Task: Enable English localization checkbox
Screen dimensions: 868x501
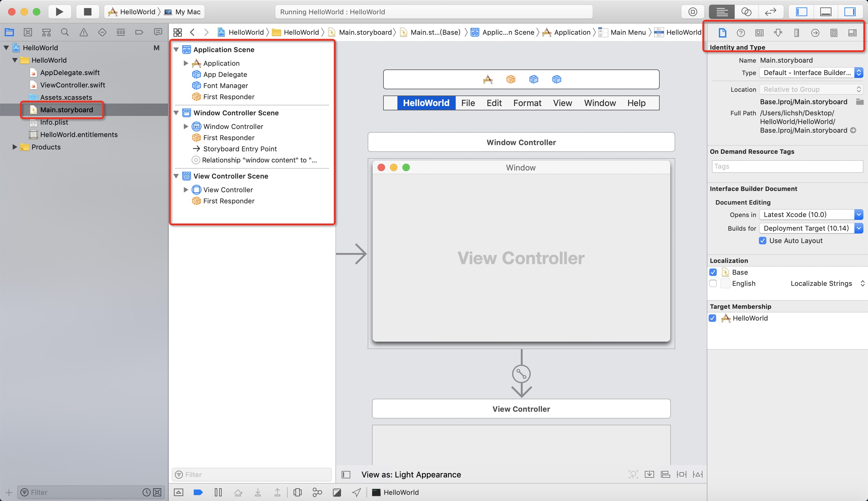Action: [713, 284]
